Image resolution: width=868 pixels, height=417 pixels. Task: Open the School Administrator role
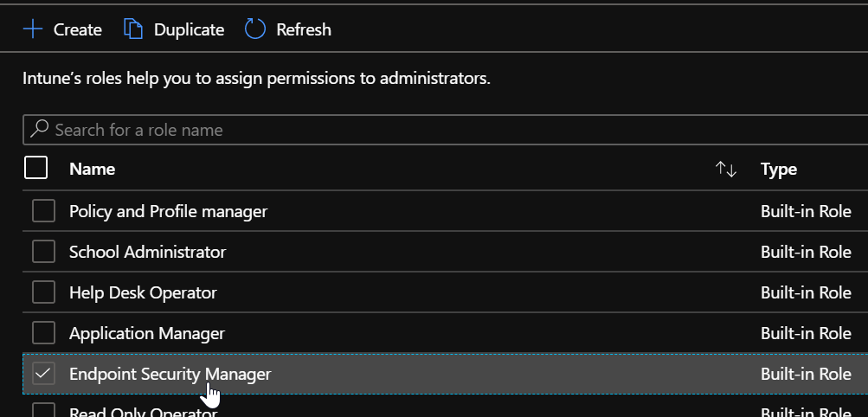[x=147, y=252]
